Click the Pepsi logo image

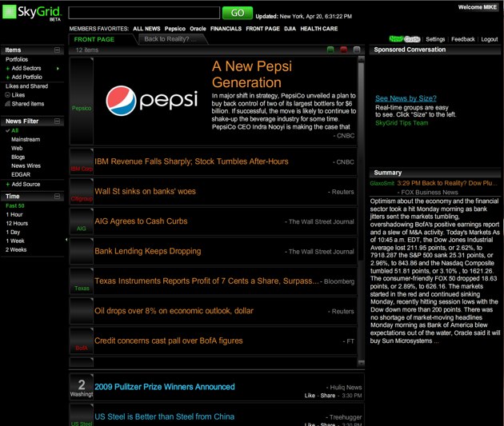tap(152, 100)
